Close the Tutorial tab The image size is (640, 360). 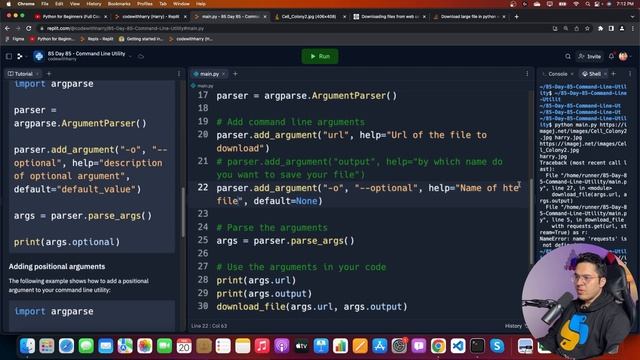38,74
